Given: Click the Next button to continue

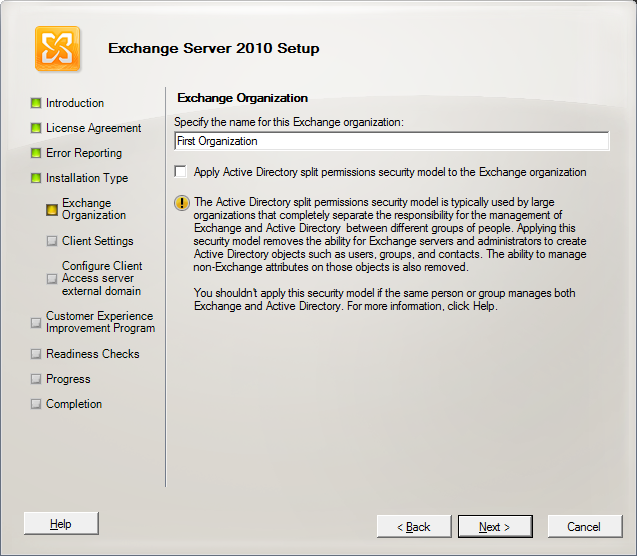Looking at the screenshot, I should 495,527.
